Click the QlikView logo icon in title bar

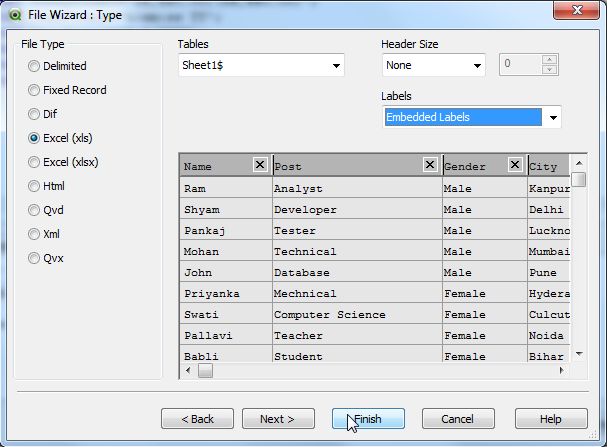click(15, 15)
